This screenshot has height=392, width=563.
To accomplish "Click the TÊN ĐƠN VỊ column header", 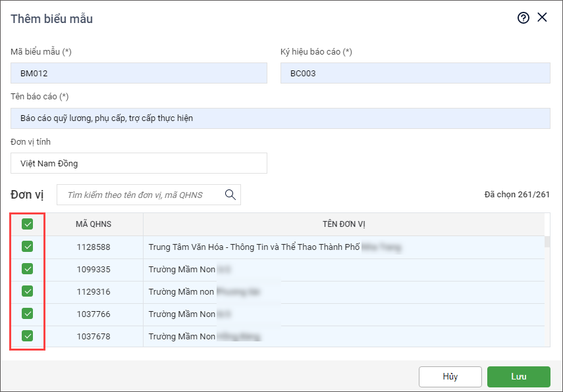I will point(344,224).
